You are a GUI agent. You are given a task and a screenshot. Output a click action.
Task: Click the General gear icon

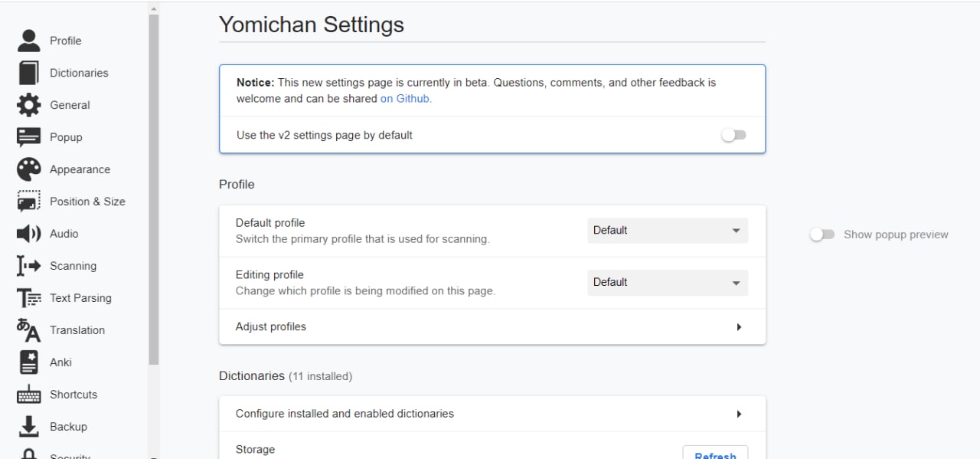[x=29, y=105]
